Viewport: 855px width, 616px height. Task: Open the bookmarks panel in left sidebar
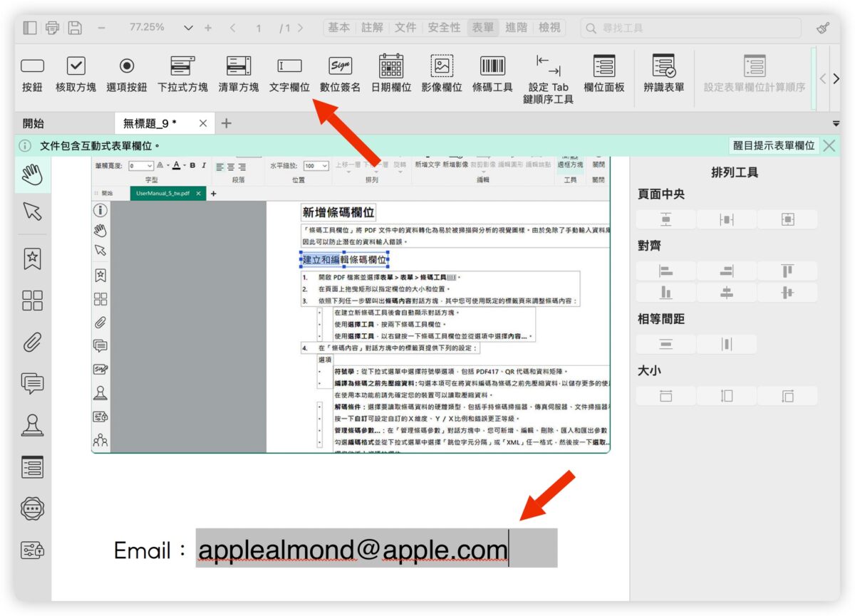(x=32, y=259)
